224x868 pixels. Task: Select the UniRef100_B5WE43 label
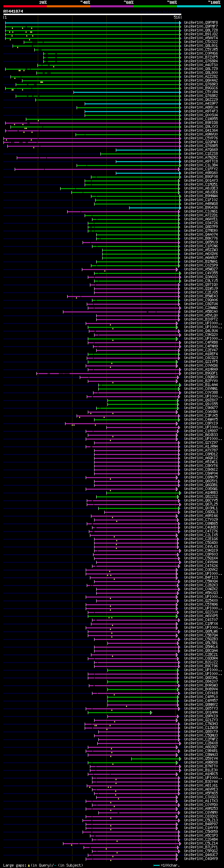tap(201, 296)
